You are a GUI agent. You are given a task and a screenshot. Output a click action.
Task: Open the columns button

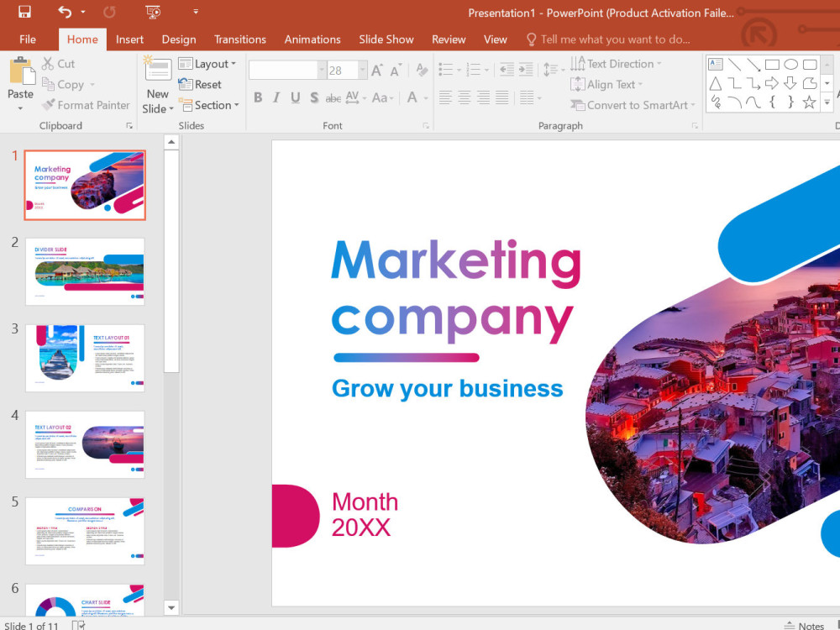point(530,97)
